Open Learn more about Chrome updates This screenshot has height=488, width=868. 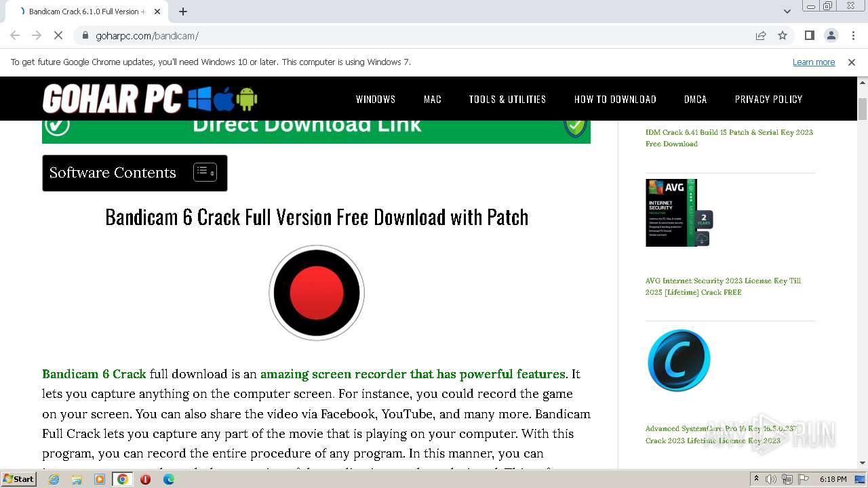[x=814, y=62]
